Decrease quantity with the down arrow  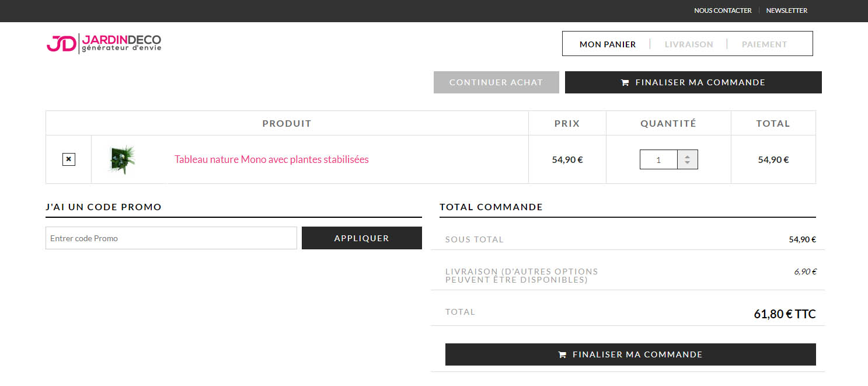688,163
